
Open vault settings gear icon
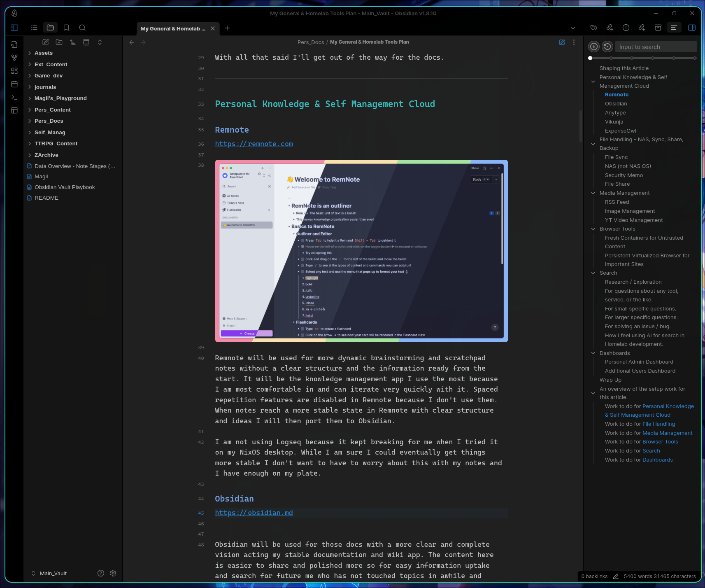113,573
